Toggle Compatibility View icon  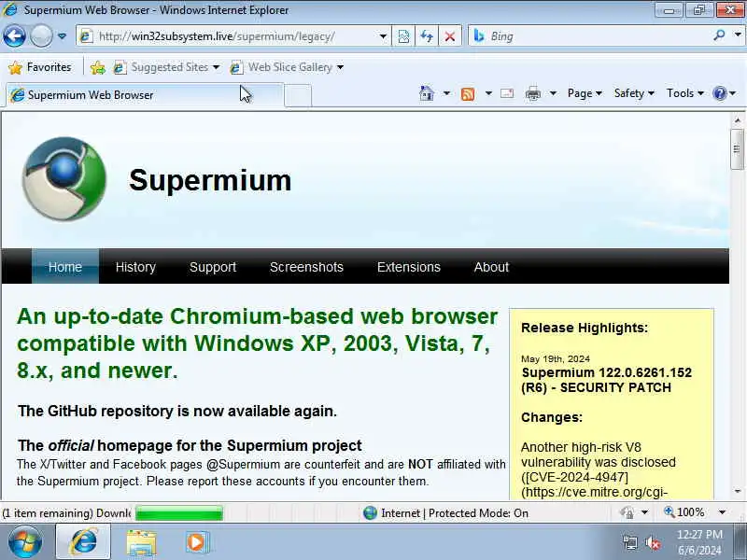(403, 36)
